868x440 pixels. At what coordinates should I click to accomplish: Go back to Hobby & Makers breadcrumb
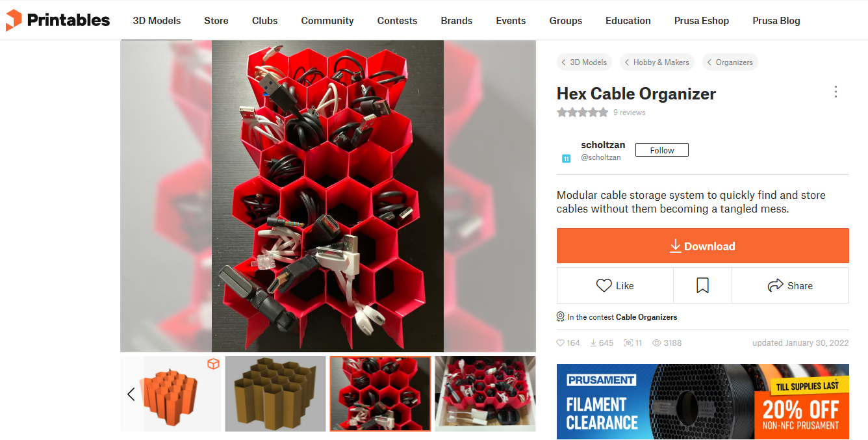click(657, 62)
